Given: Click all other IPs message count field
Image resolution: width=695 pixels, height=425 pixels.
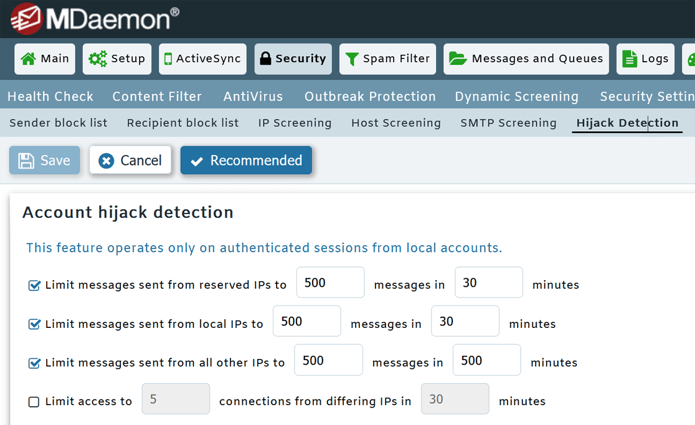Looking at the screenshot, I should coord(328,360).
